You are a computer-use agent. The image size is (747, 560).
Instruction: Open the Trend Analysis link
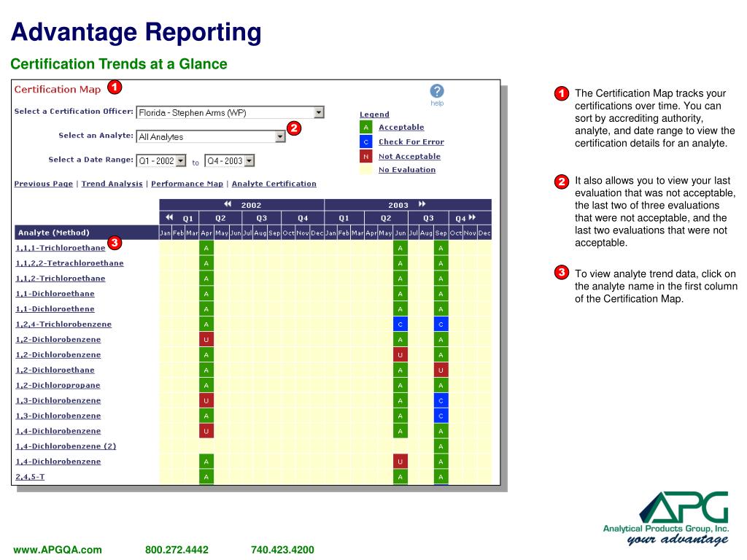point(112,184)
